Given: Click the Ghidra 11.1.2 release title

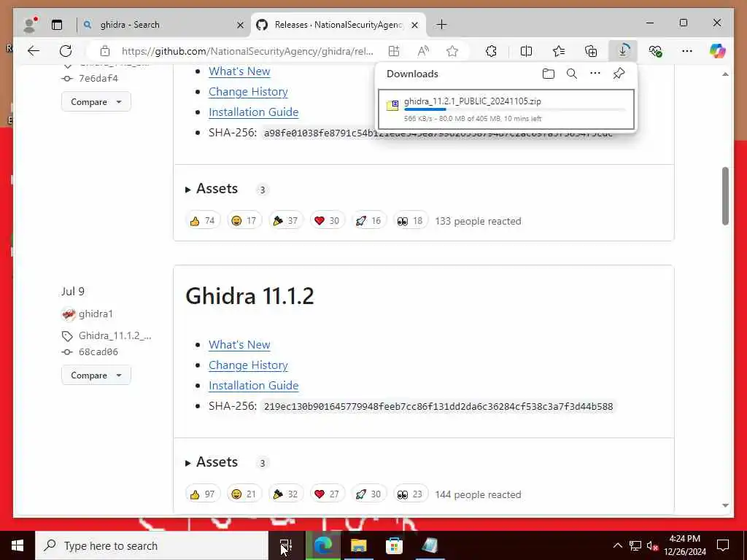Looking at the screenshot, I should (x=249, y=296).
